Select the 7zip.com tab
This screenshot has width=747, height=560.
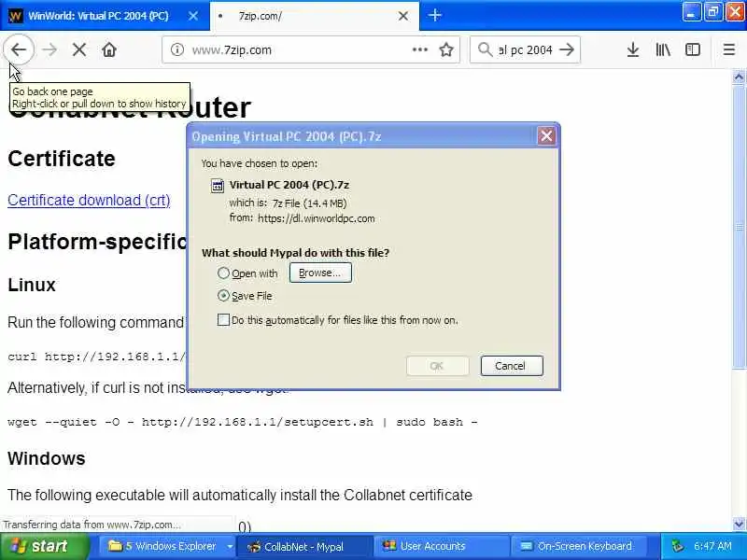(315, 16)
